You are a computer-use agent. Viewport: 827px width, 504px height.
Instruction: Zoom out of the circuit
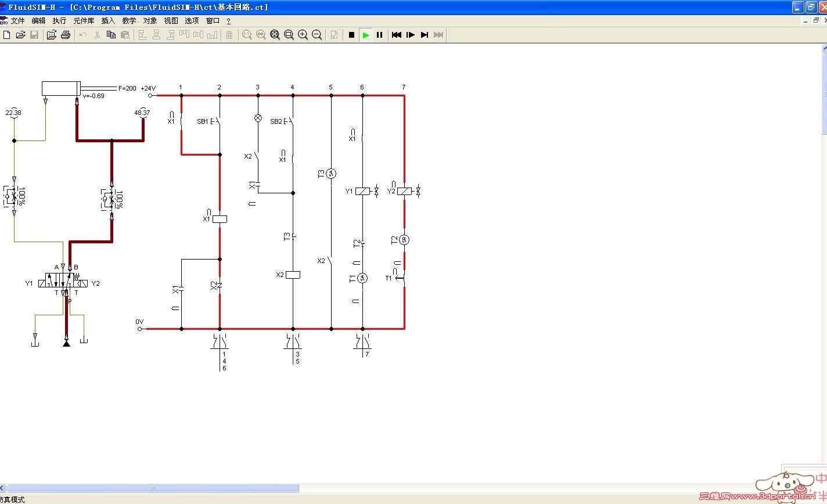317,35
